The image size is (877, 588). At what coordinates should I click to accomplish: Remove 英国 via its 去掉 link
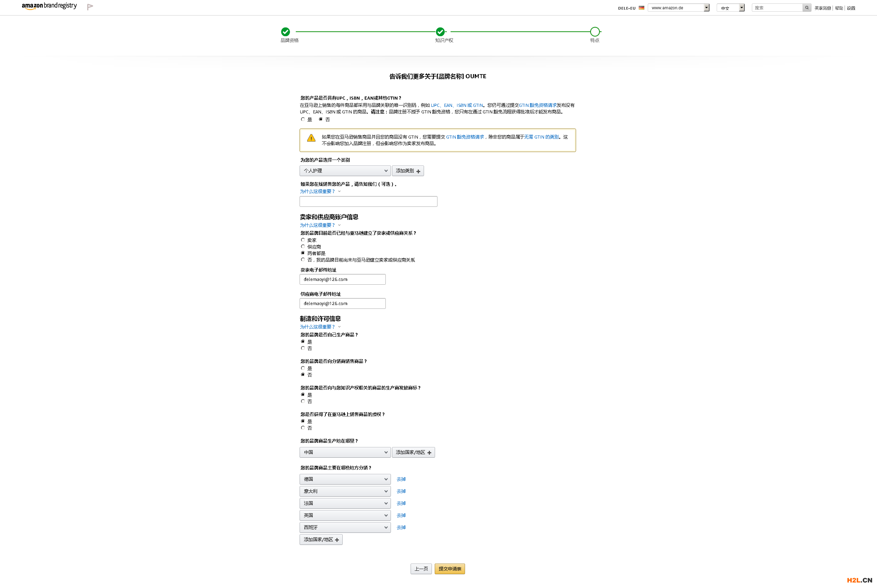401,515
